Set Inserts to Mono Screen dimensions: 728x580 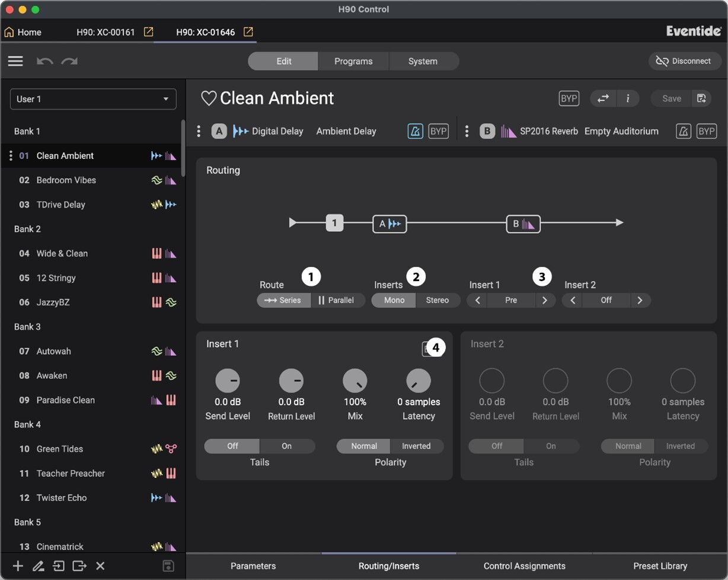[394, 300]
